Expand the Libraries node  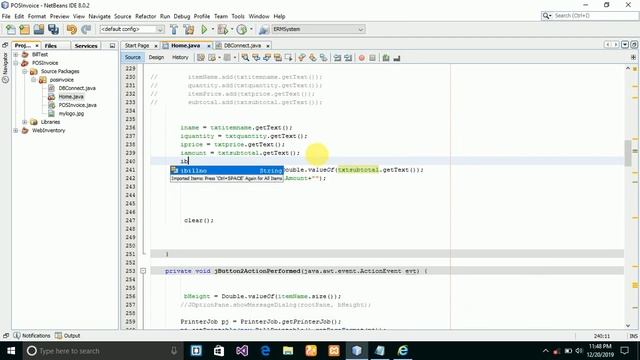click(25, 122)
